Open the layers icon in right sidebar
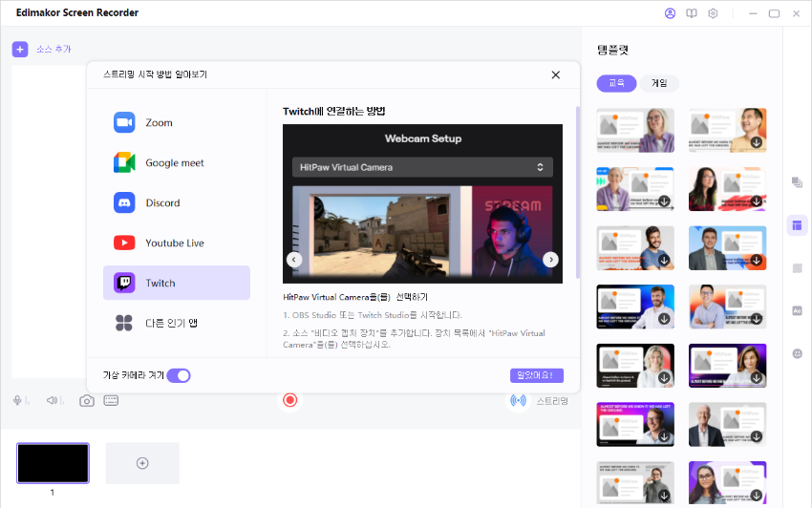Image resolution: width=812 pixels, height=508 pixels. [x=797, y=182]
